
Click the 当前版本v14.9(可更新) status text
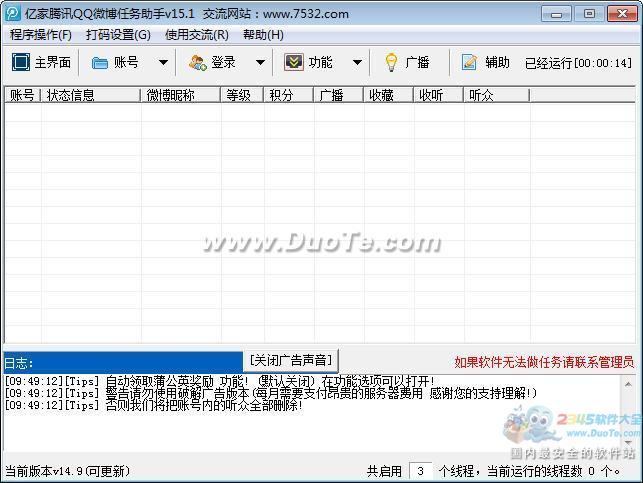pos(67,471)
